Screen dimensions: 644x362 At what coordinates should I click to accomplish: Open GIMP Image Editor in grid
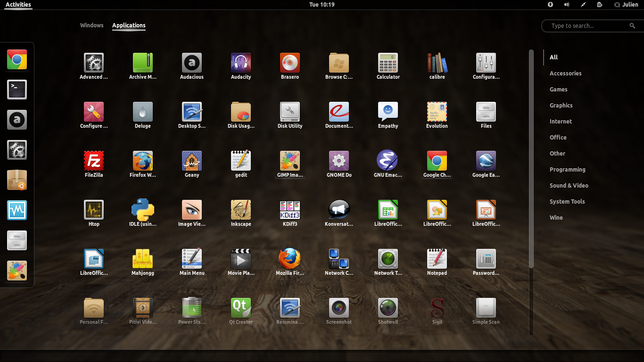click(x=290, y=164)
